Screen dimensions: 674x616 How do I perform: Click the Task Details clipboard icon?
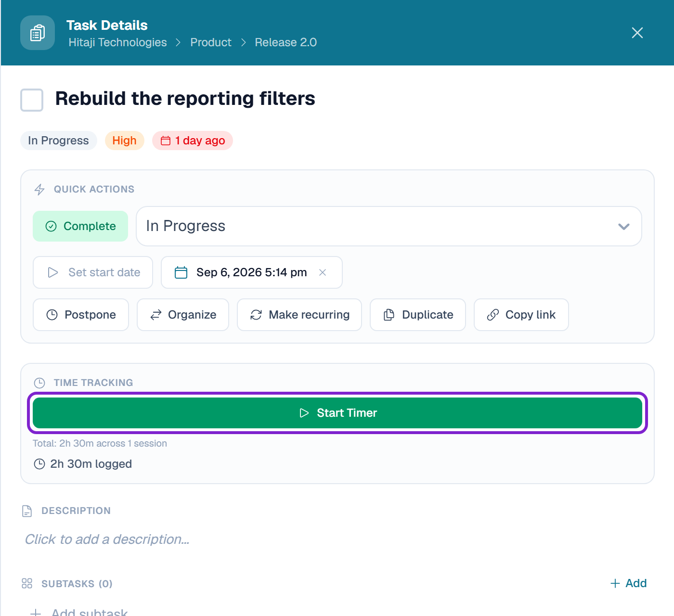pos(38,33)
